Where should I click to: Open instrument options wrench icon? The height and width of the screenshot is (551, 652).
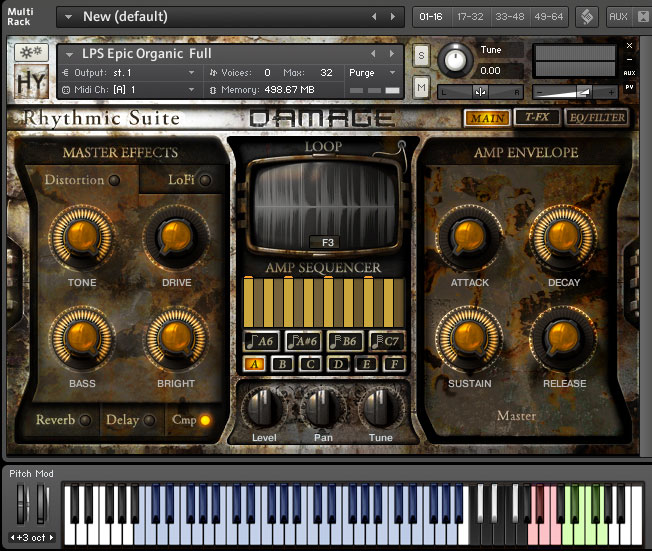pyautogui.click(x=31, y=52)
